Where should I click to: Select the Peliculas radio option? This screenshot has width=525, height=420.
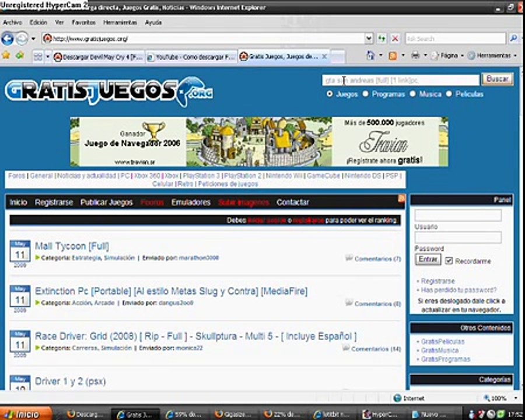(x=449, y=94)
